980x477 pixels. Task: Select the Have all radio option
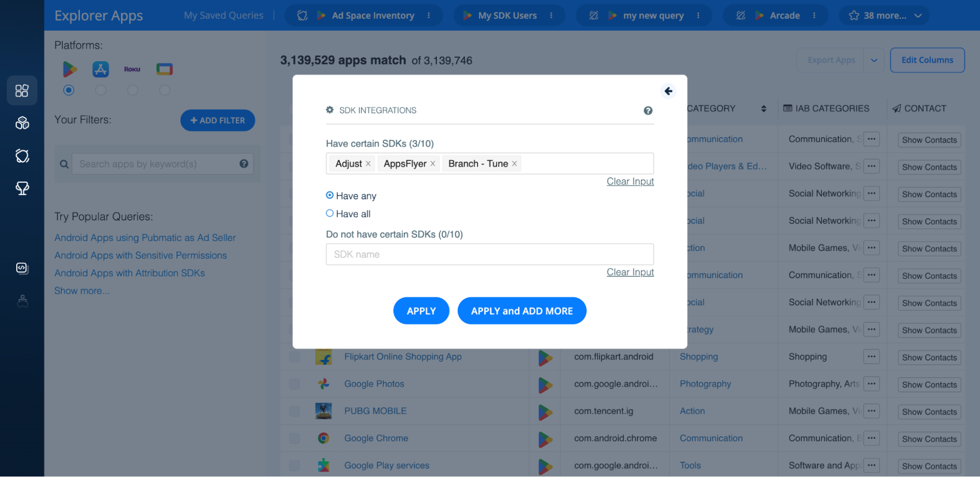330,214
